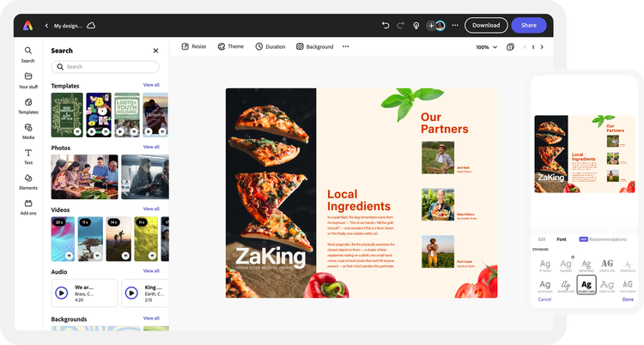
Task: Check the cloud sync status icon
Action: click(91, 26)
